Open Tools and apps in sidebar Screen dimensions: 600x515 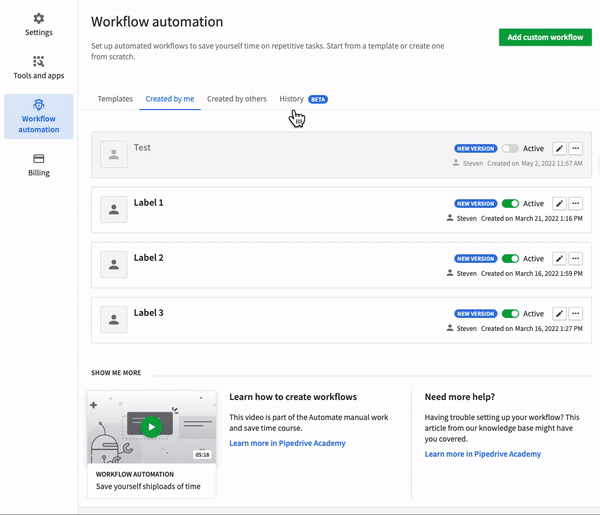[x=38, y=62]
